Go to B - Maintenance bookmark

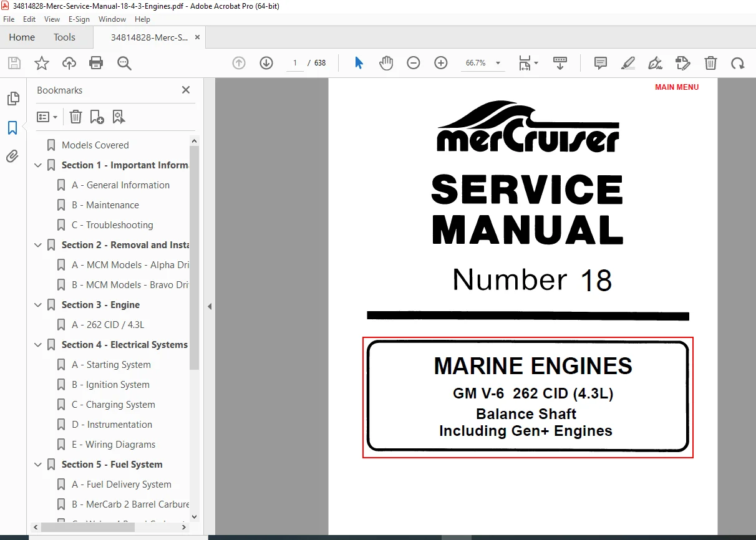(x=105, y=205)
